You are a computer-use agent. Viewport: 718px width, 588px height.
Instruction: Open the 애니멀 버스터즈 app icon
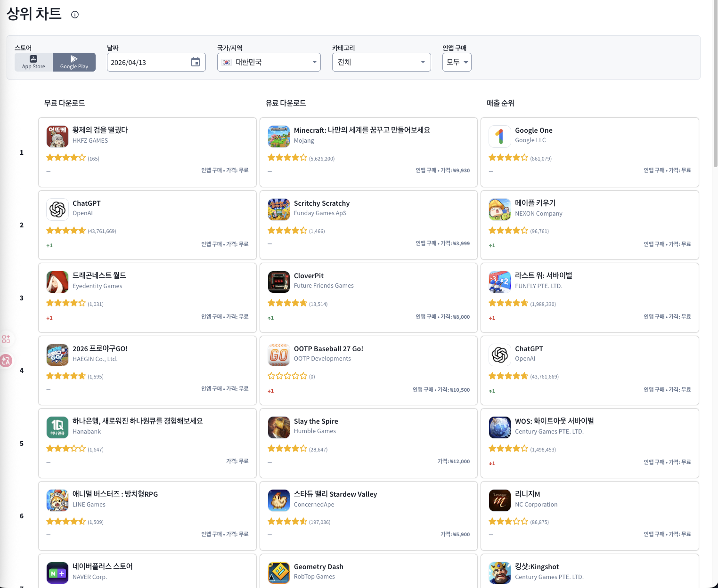[57, 500]
